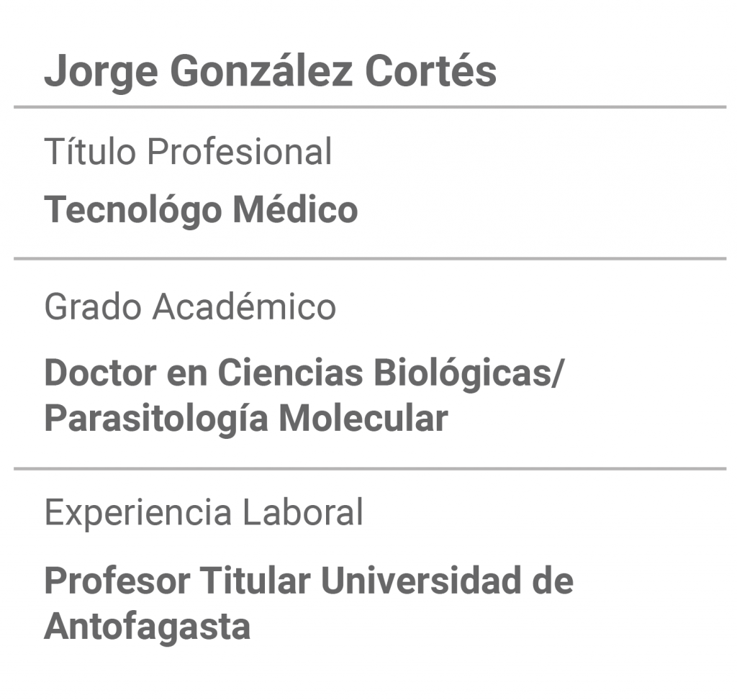Click the word Molecular
Screen dimensions: 737x700
363,418
